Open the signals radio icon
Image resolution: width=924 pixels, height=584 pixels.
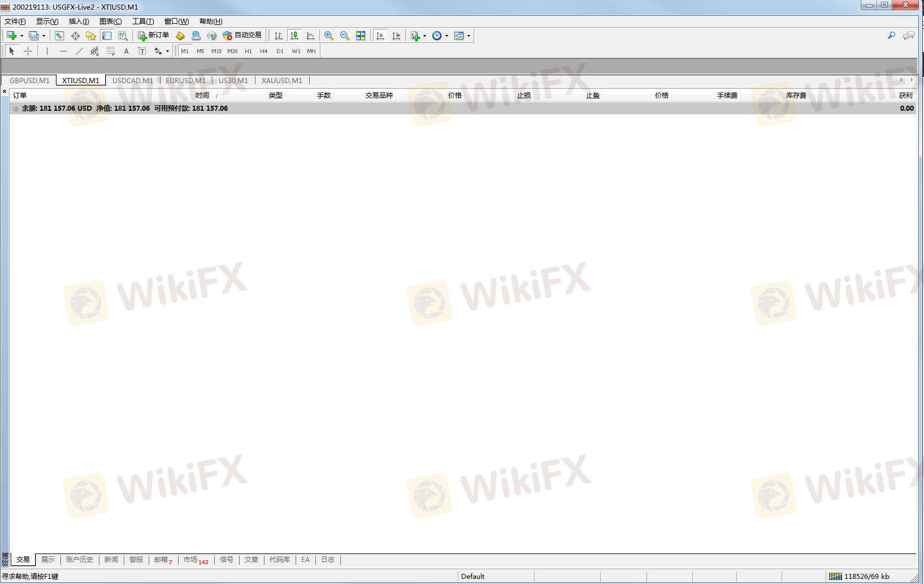pyautogui.click(x=212, y=36)
